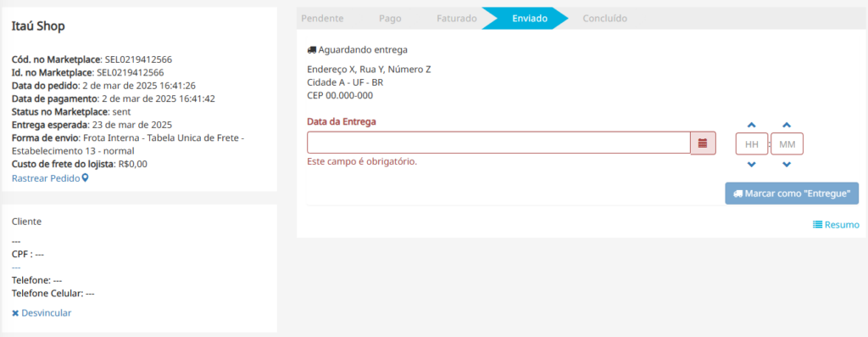Increase the hour with up chevron

pos(752,126)
